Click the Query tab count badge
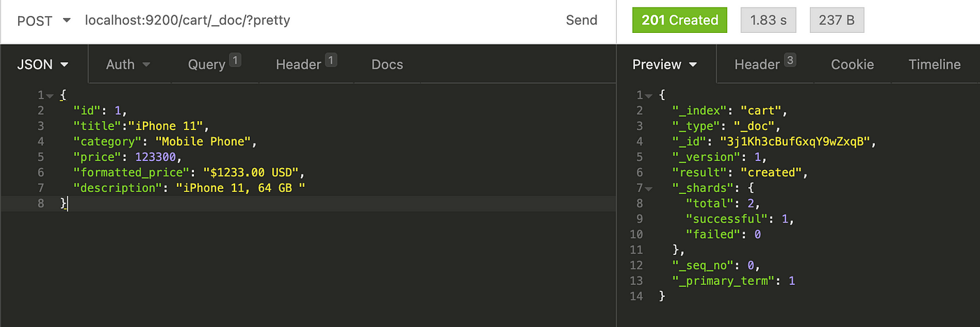 click(235, 60)
